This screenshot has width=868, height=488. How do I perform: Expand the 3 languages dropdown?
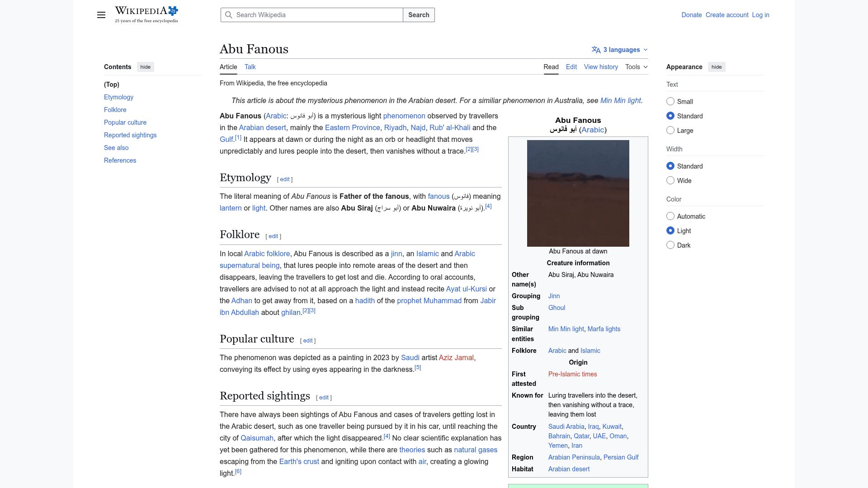pyautogui.click(x=620, y=50)
